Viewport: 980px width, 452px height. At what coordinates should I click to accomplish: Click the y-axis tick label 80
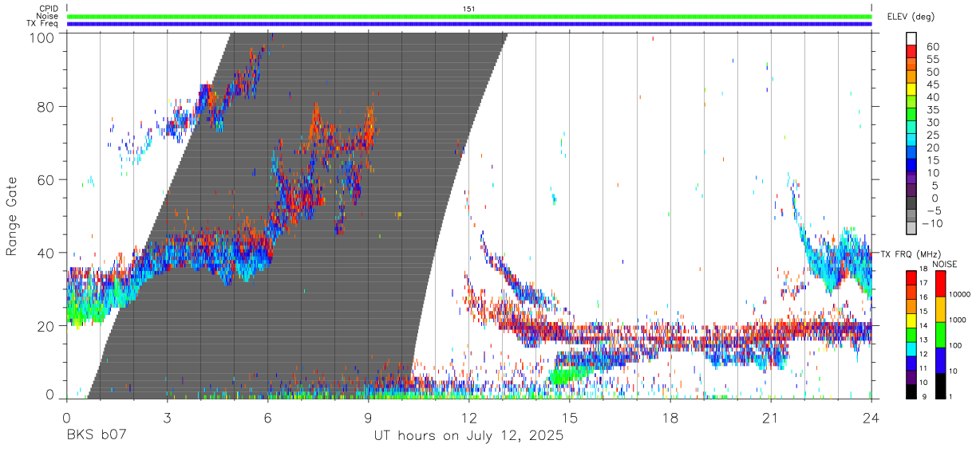(45, 107)
